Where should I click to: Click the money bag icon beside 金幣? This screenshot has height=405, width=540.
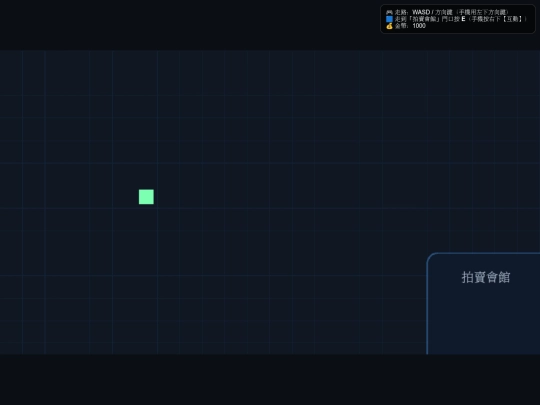389,26
